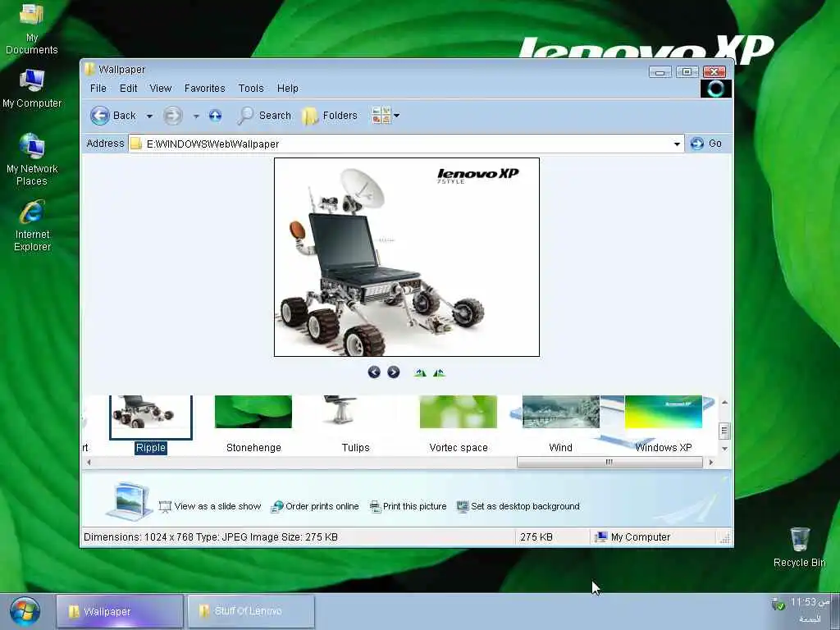
Task: Click the Go button
Action: [706, 143]
